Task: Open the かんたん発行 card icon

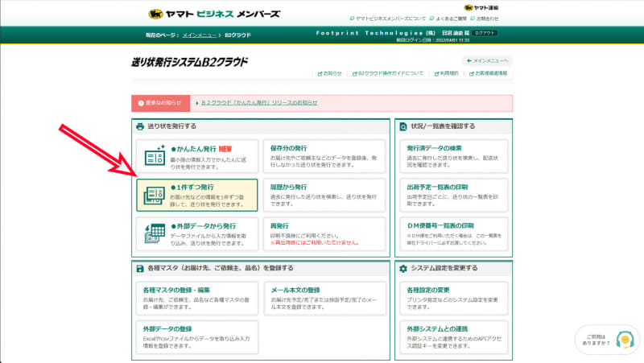Action: coord(155,155)
